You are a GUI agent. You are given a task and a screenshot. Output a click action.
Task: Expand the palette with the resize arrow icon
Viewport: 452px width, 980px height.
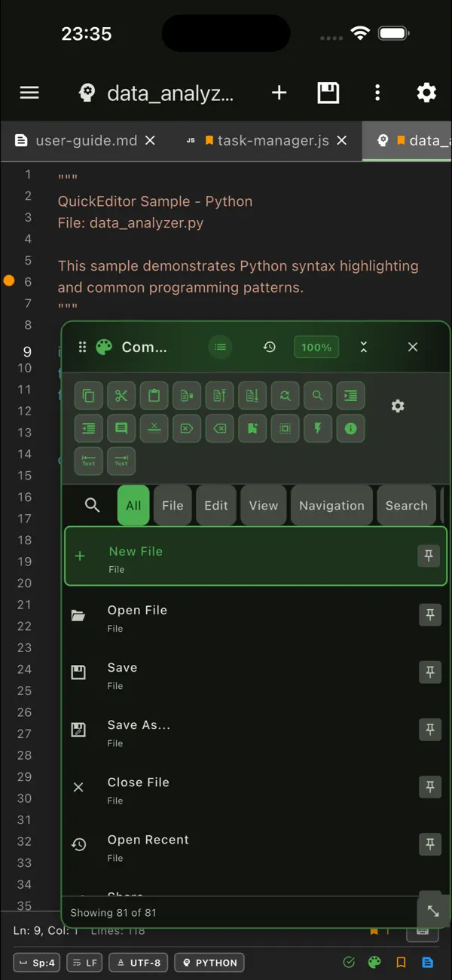433,911
